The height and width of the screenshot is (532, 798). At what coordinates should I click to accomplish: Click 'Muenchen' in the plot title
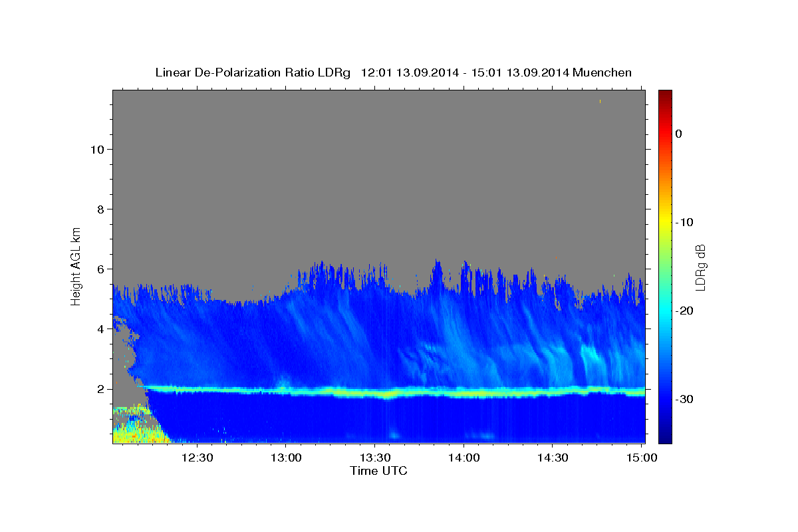(602, 72)
